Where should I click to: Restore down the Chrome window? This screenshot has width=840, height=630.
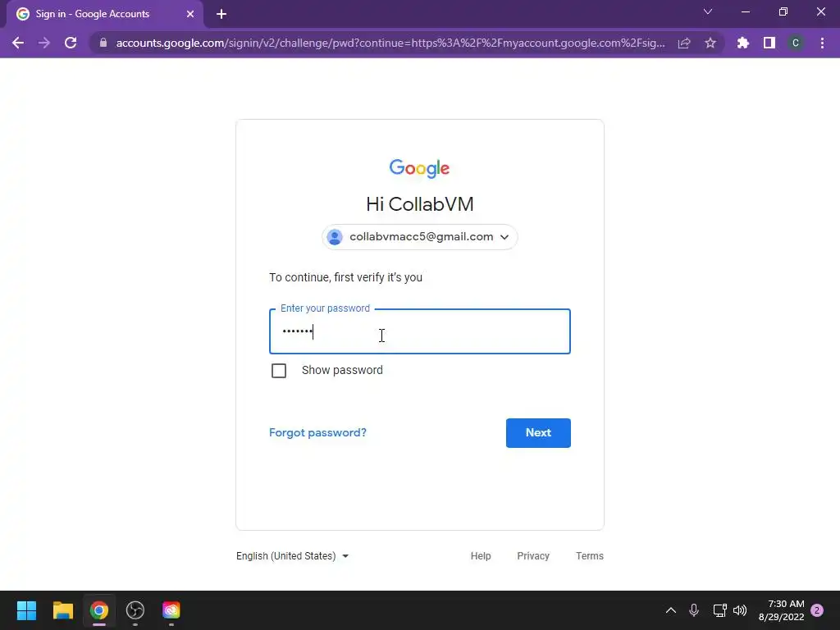click(783, 11)
